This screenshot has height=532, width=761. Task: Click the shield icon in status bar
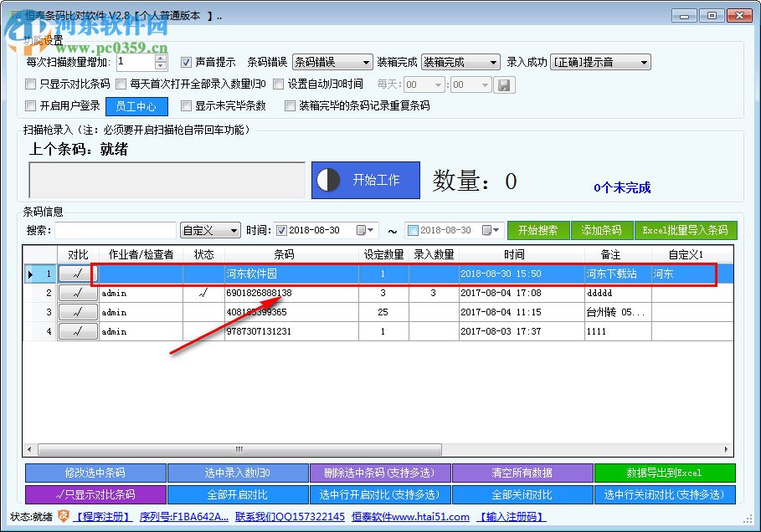tap(63, 516)
